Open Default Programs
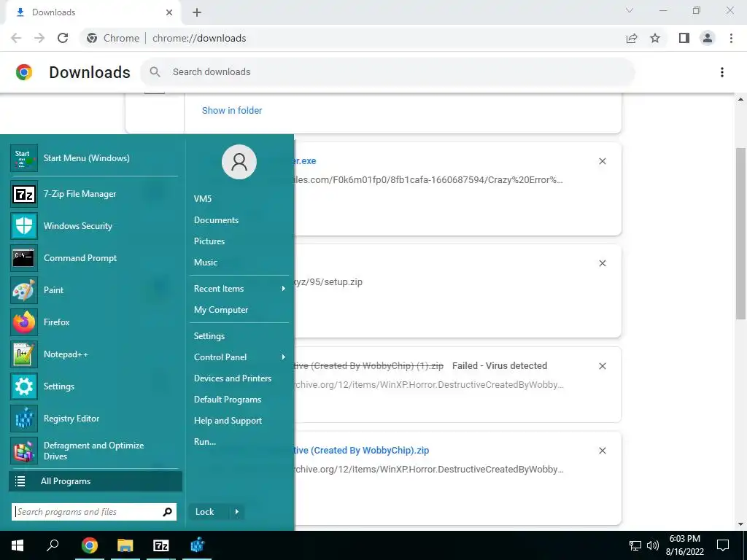747x560 pixels. [228, 400]
